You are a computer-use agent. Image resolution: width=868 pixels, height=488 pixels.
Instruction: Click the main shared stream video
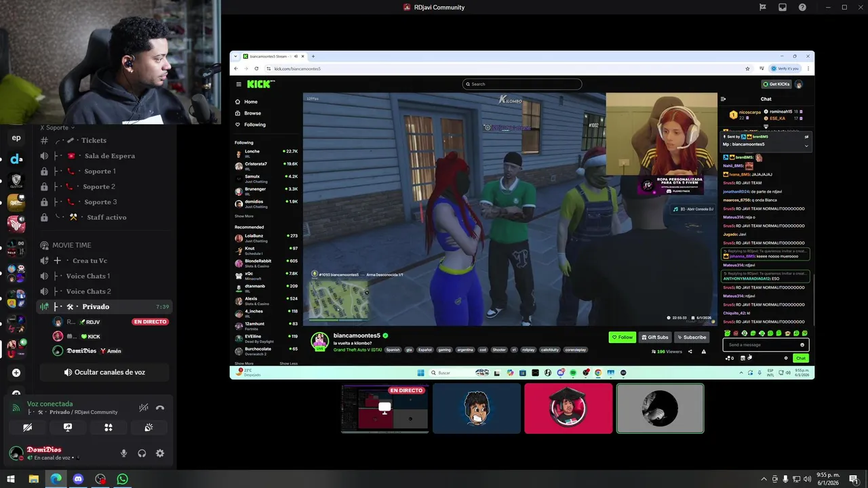click(522, 215)
